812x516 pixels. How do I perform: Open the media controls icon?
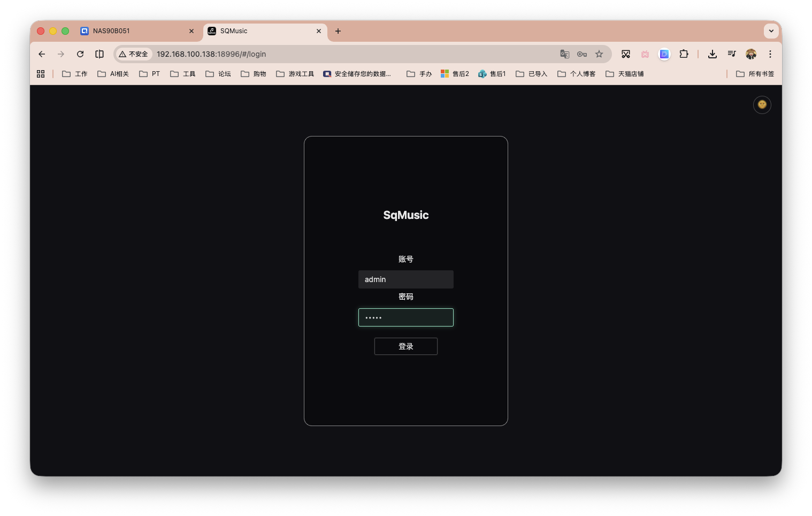click(x=732, y=54)
